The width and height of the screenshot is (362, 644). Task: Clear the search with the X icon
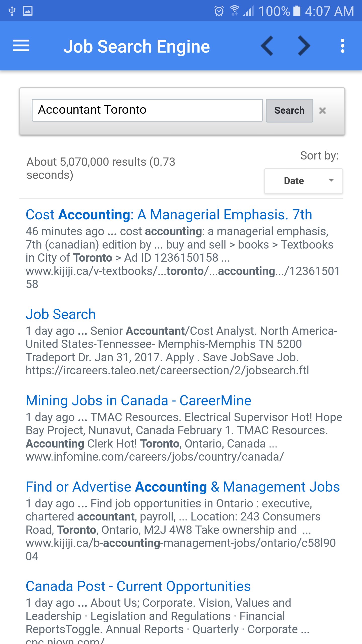click(x=323, y=110)
